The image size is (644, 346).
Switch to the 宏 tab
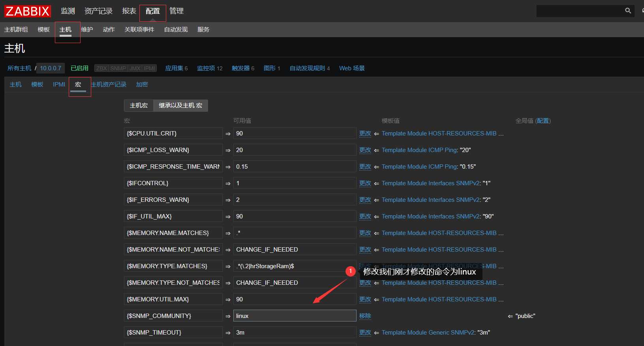(x=78, y=85)
